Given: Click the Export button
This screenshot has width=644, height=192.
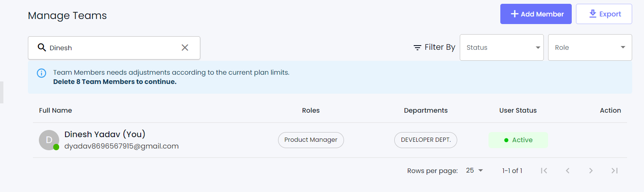Looking at the screenshot, I should (604, 14).
